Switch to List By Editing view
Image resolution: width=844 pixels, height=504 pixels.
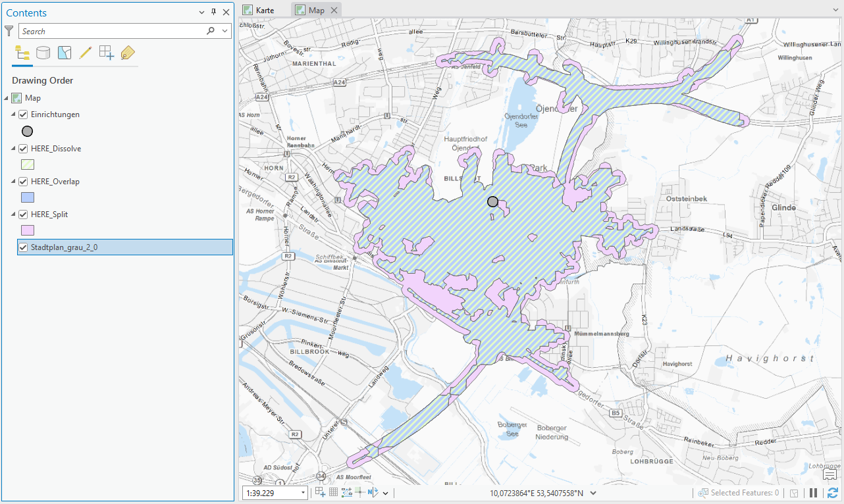(86, 53)
